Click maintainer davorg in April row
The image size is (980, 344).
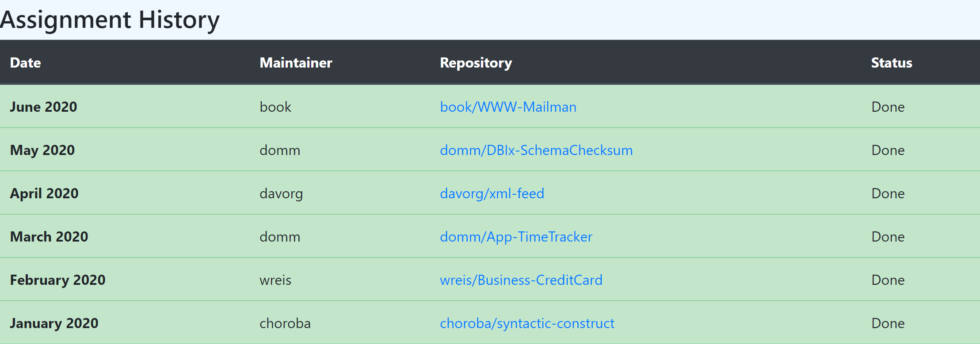pyautogui.click(x=281, y=194)
